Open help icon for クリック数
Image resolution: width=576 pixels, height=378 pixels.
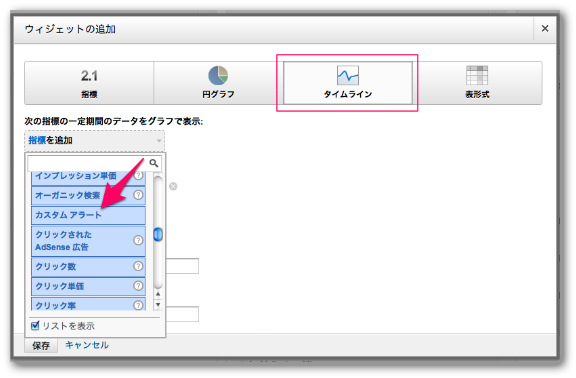tap(138, 266)
